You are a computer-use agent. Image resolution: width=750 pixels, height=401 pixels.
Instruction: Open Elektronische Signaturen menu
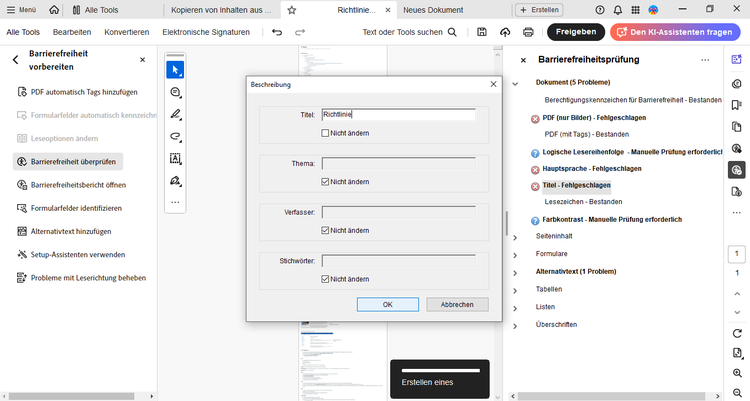pos(206,32)
